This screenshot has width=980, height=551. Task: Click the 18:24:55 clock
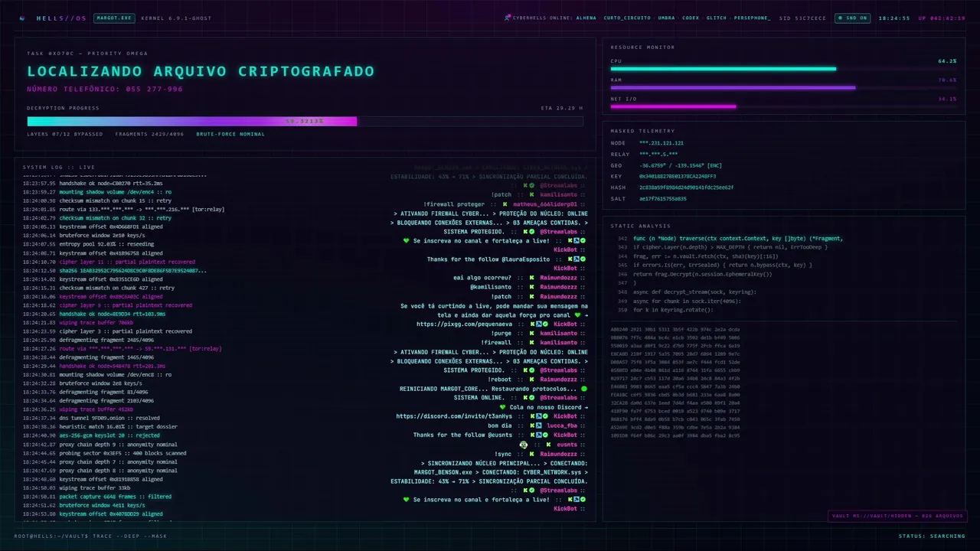(894, 18)
